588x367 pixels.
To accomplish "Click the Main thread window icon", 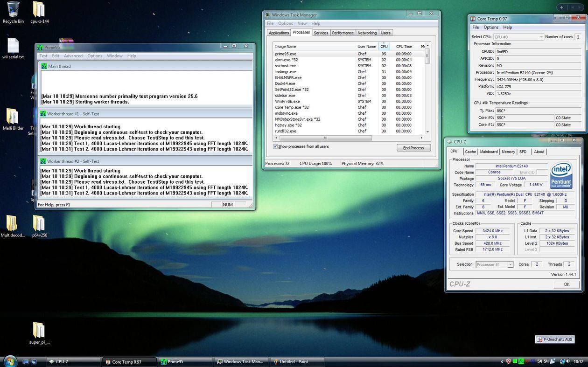I will tap(44, 66).
